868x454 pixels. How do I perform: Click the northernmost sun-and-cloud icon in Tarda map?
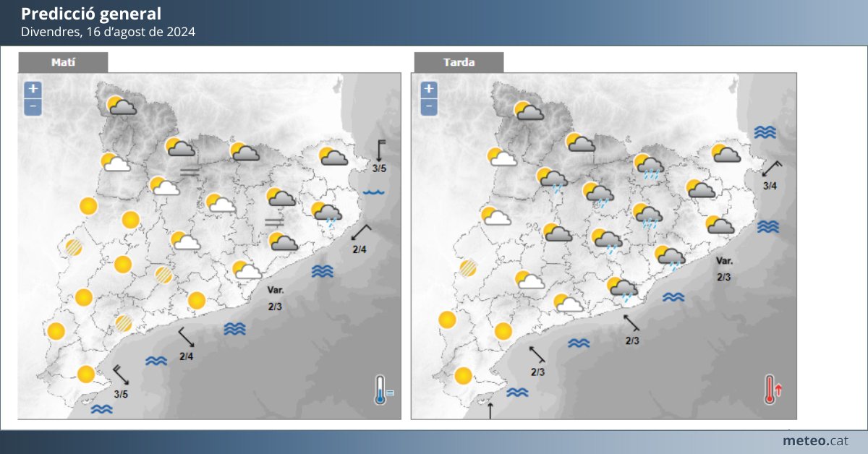click(529, 111)
